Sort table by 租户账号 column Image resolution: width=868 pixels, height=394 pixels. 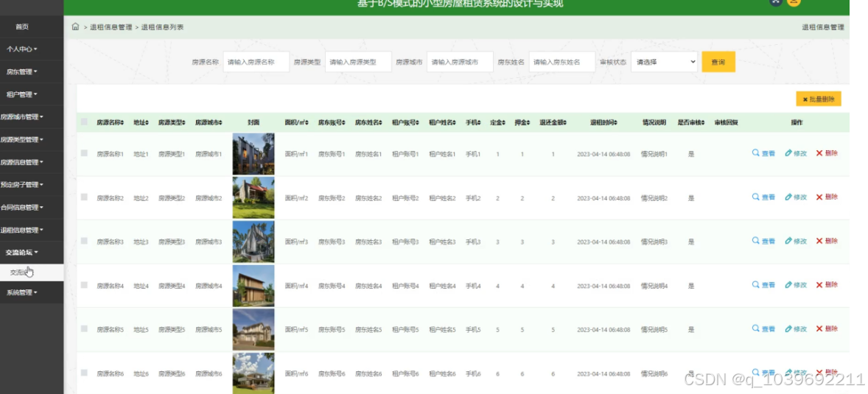click(406, 122)
